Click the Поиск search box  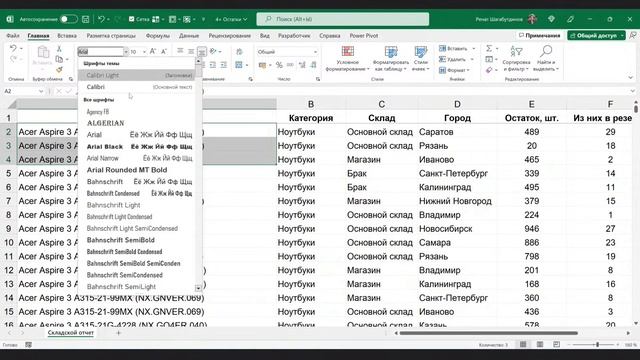point(342,19)
